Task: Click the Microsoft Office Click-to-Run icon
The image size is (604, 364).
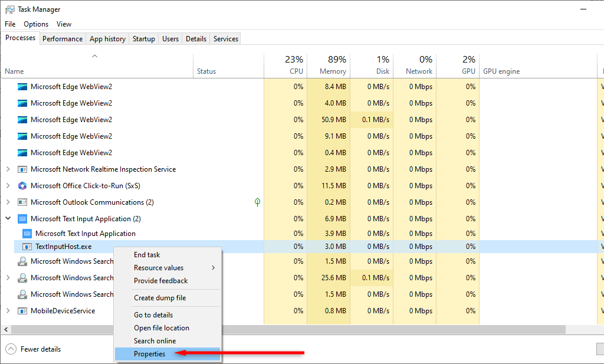Action: point(22,186)
